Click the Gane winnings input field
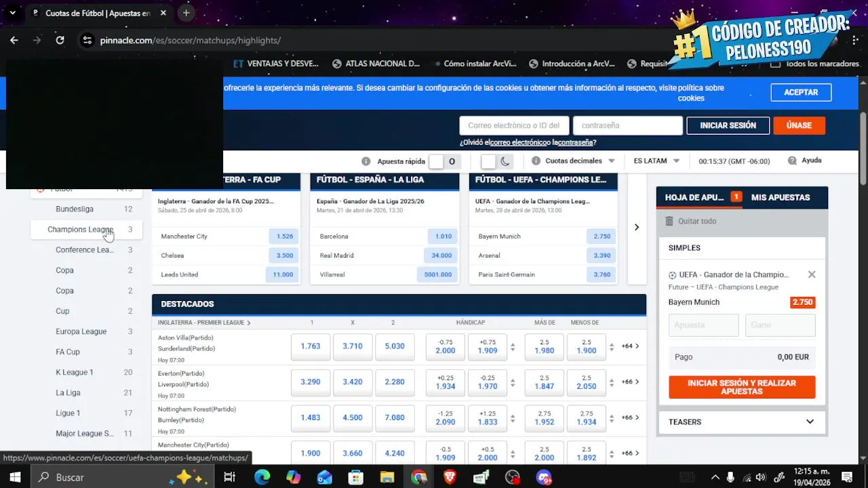Viewport: 868px width, 488px height. pos(781,325)
